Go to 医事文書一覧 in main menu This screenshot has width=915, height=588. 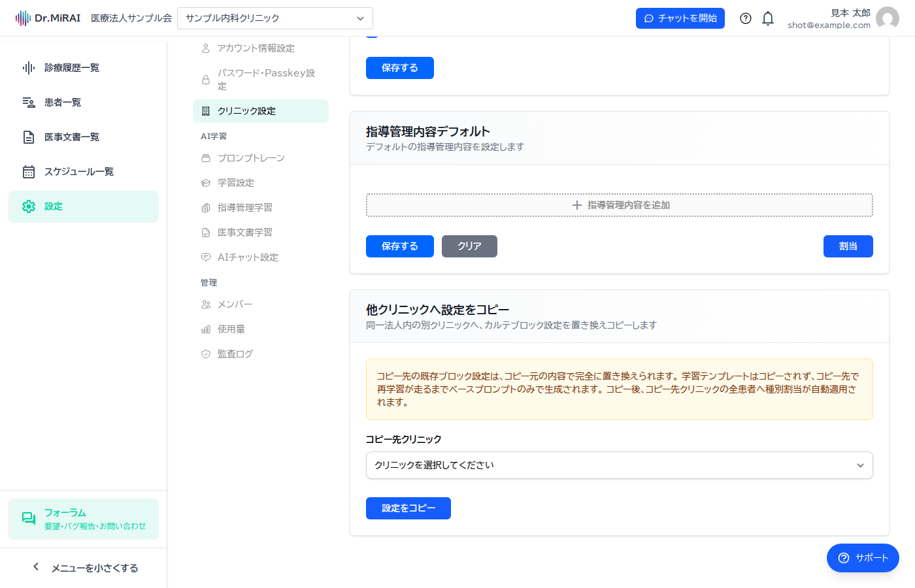[84, 137]
